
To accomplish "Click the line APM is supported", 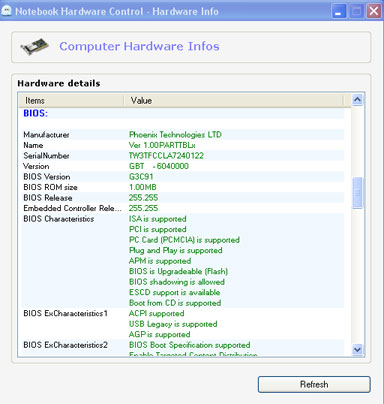I will [x=160, y=261].
